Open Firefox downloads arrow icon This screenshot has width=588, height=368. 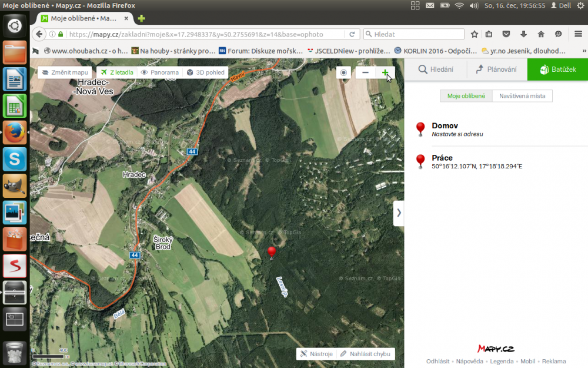(523, 34)
